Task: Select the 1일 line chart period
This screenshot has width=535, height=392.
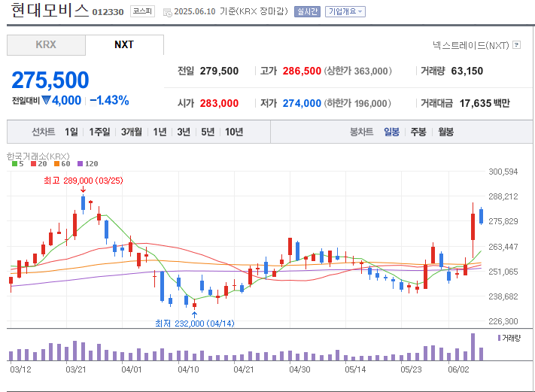Action: (71, 132)
